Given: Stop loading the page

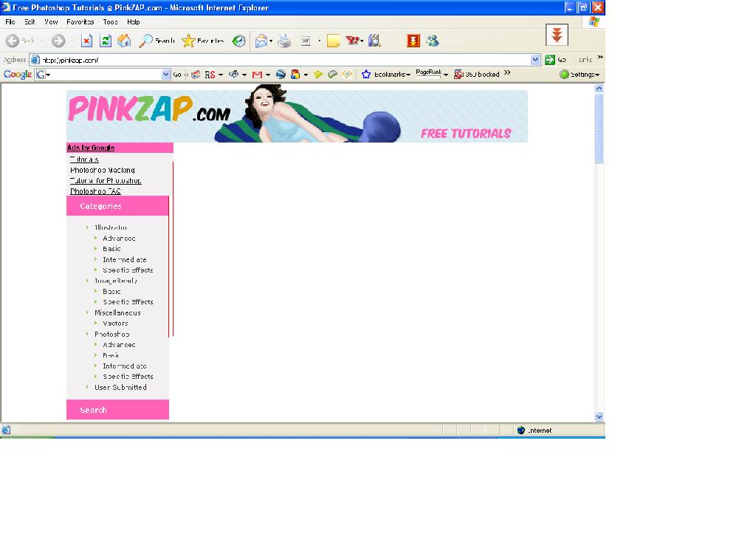Looking at the screenshot, I should (x=87, y=41).
